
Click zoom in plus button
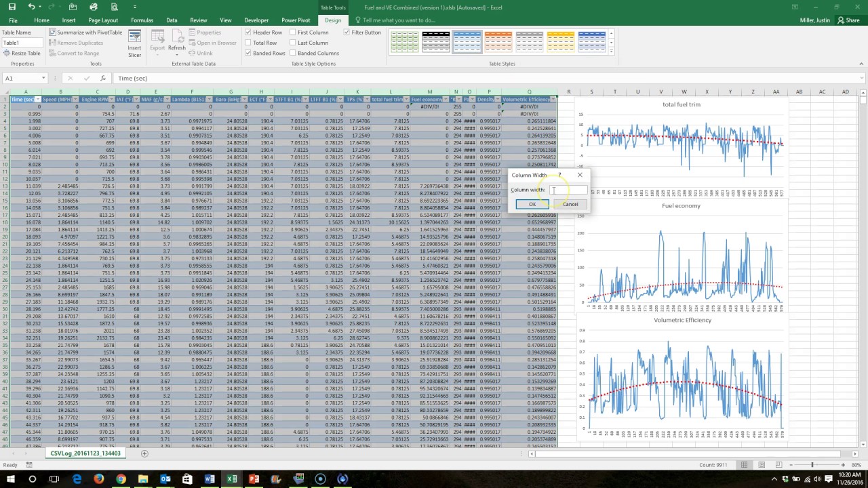pyautogui.click(x=843, y=465)
